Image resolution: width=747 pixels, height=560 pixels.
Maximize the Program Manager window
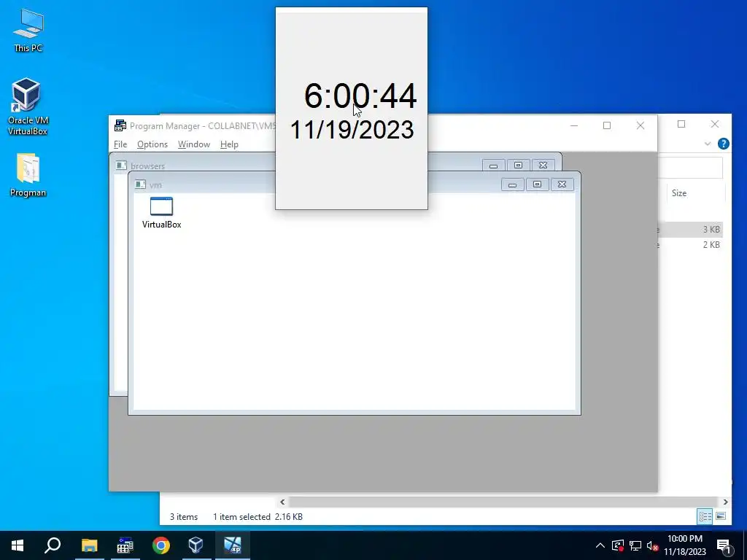tap(607, 125)
